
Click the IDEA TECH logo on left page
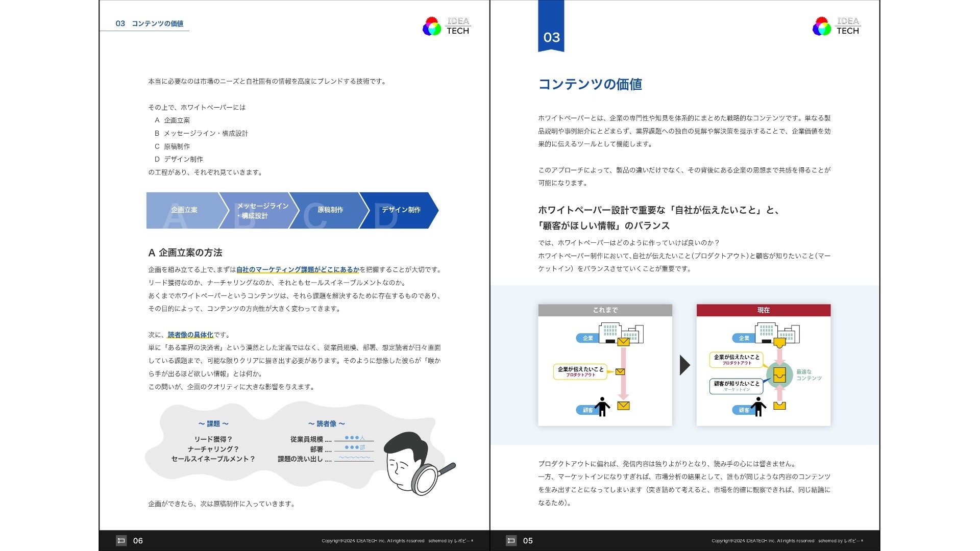[x=446, y=26]
